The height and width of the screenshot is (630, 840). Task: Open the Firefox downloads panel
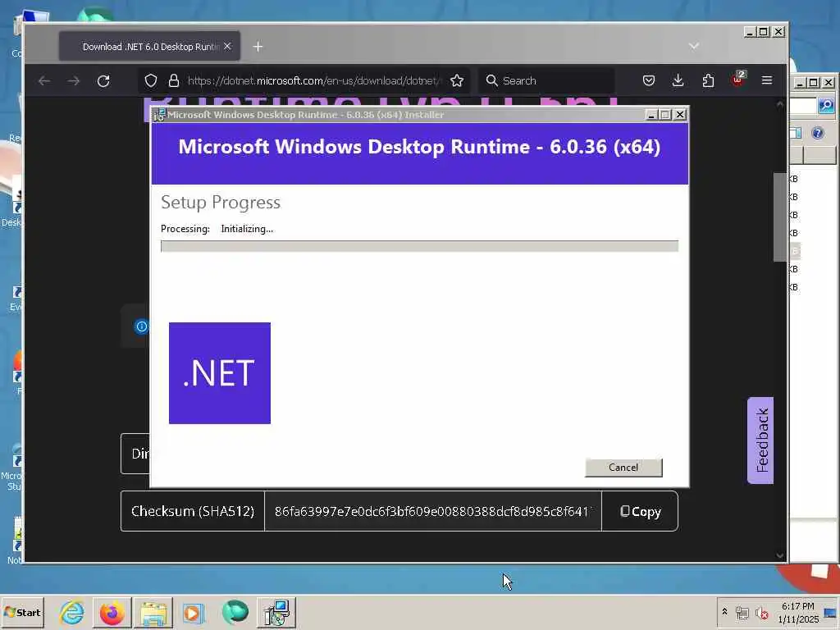pyautogui.click(x=678, y=81)
